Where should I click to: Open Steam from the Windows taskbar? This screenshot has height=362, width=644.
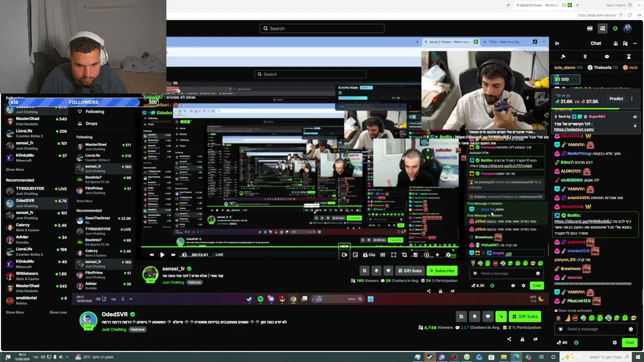[x=429, y=357]
